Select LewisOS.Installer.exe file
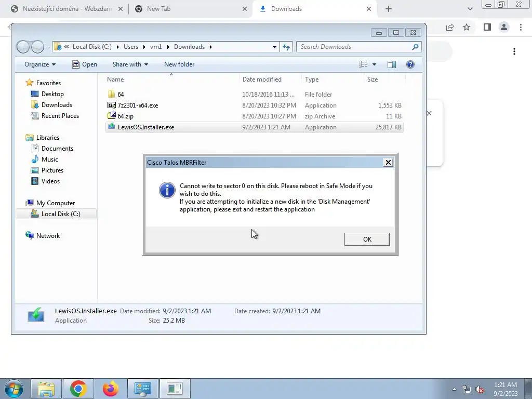The height and width of the screenshot is (399, 532). (x=254, y=127)
